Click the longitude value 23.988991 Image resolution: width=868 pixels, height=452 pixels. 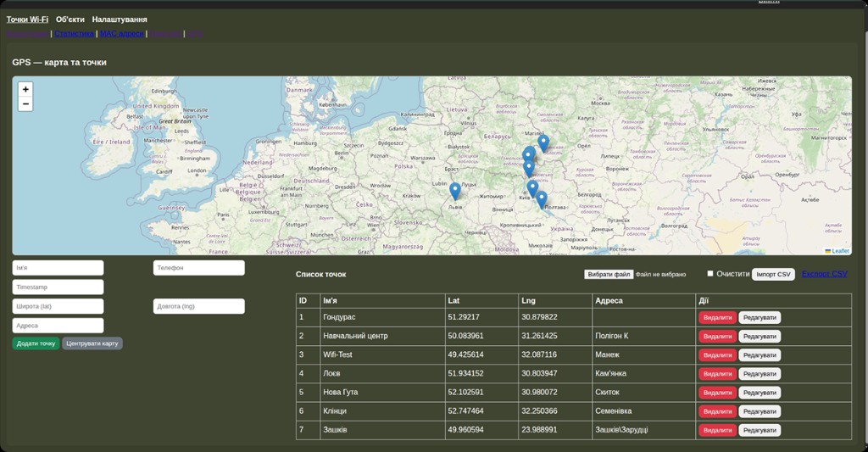coord(539,430)
